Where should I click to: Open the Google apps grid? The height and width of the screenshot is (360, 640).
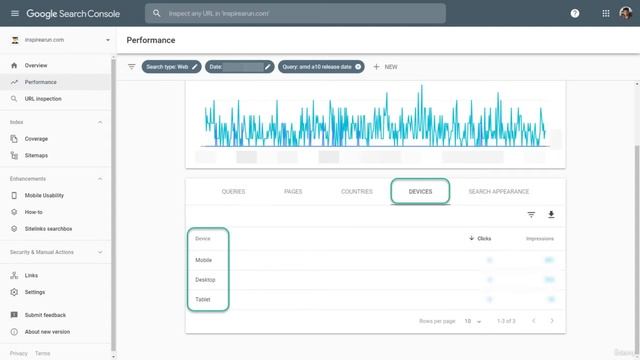click(x=606, y=13)
